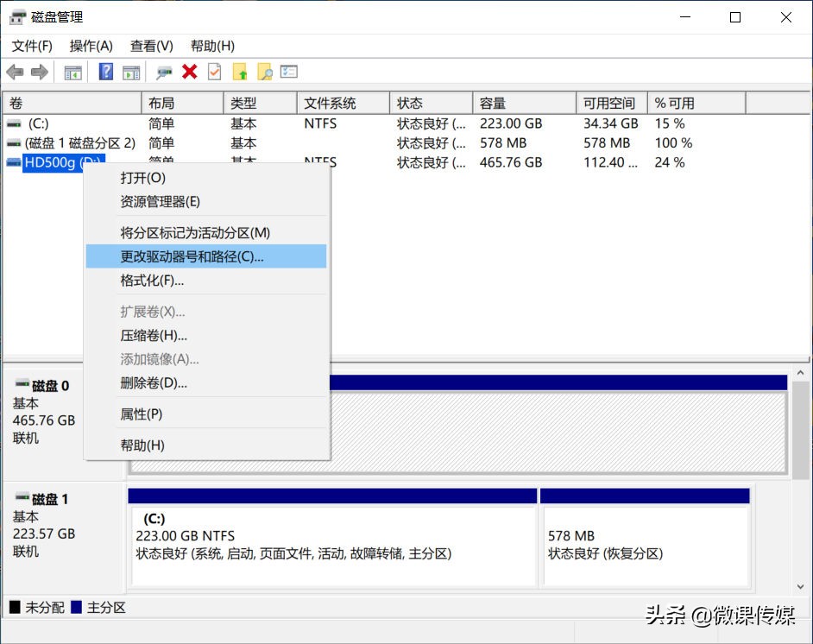The width and height of the screenshot is (813, 644).
Task: Click the drive icon beside volume (C:)
Action: [14, 124]
